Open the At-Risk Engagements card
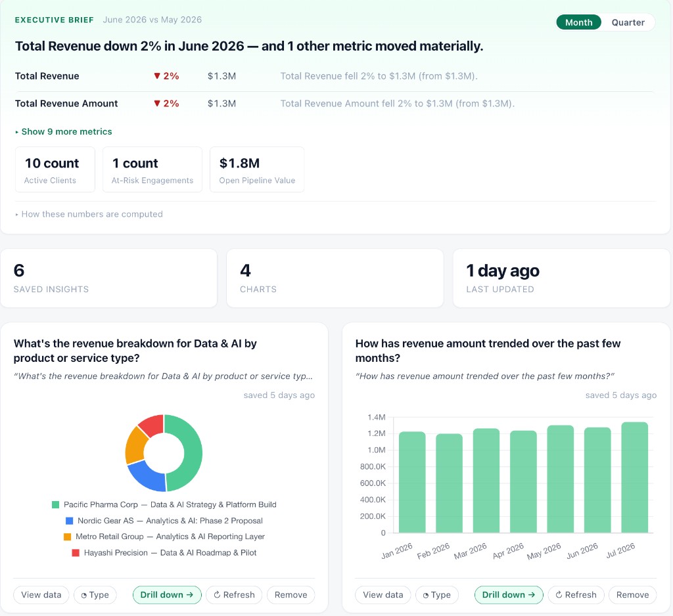 click(152, 169)
